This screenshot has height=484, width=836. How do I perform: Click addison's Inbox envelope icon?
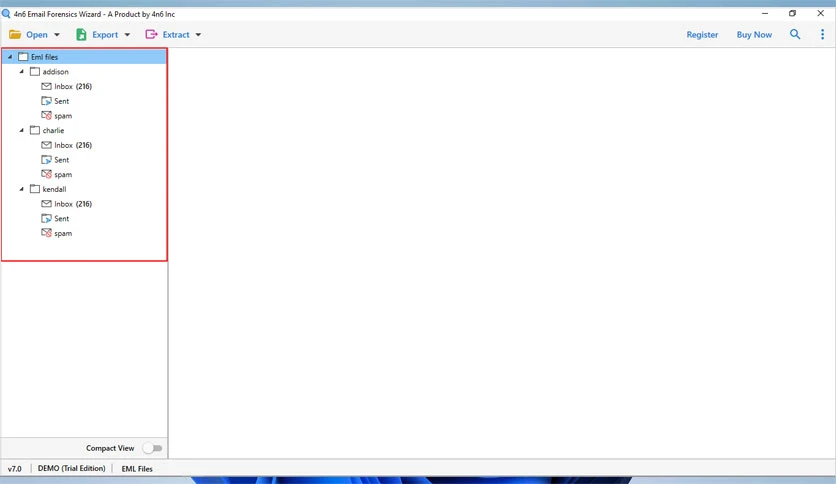[46, 86]
